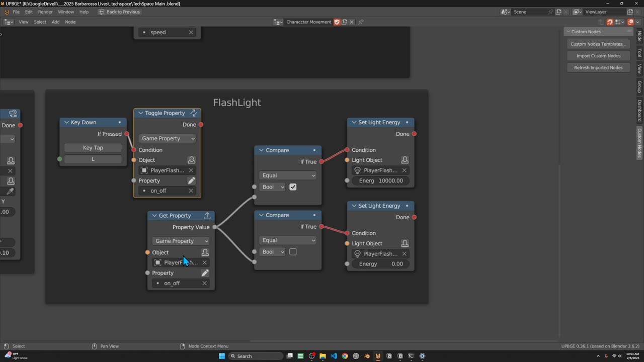Clear light object in upper Set Light Energy
Viewport: 644px width, 362px height.
tap(405, 170)
